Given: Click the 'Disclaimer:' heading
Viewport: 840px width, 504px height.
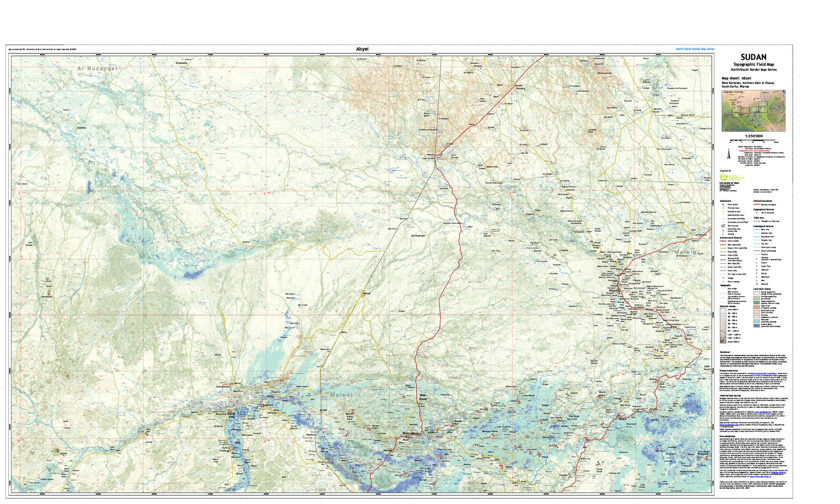Looking at the screenshot, I should pyautogui.click(x=725, y=352).
